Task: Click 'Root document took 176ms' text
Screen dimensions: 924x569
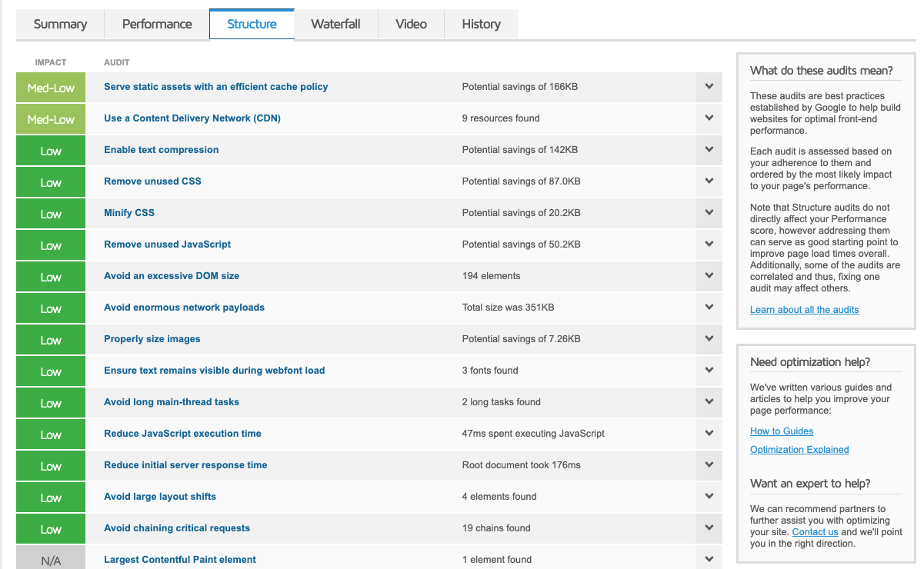Action: (522, 465)
